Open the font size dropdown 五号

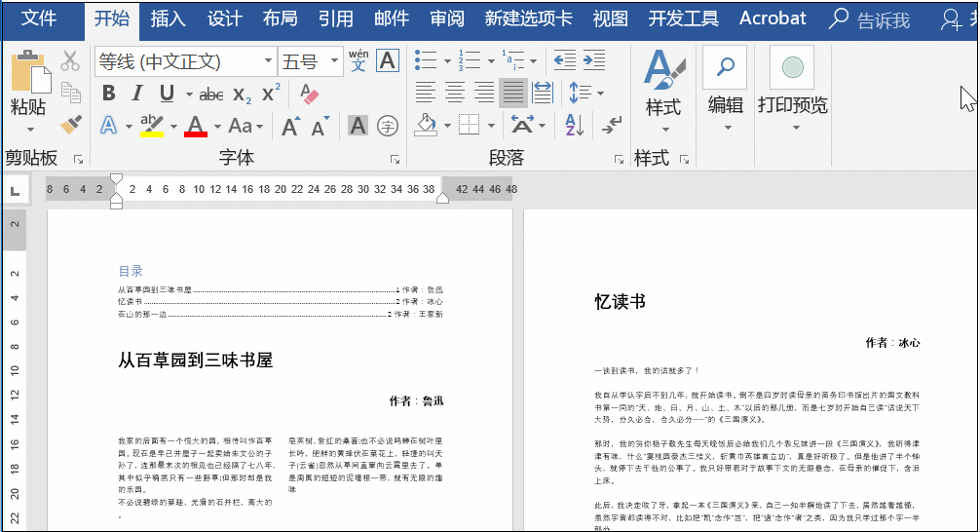[x=334, y=62]
